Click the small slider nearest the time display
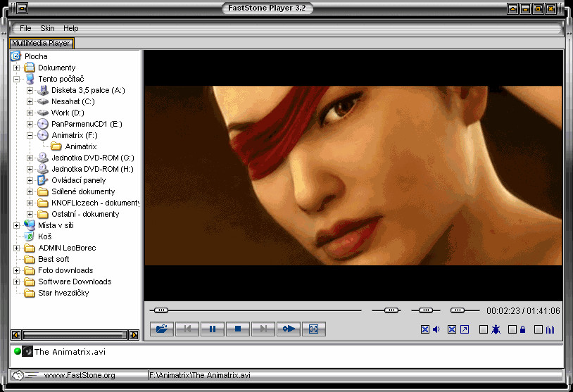The height and width of the screenshot is (392, 573). pyautogui.click(x=457, y=310)
